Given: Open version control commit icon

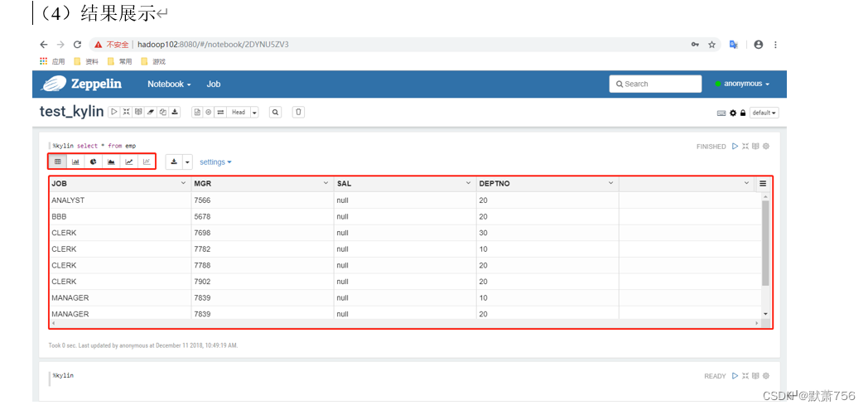Looking at the screenshot, I should (x=196, y=112).
